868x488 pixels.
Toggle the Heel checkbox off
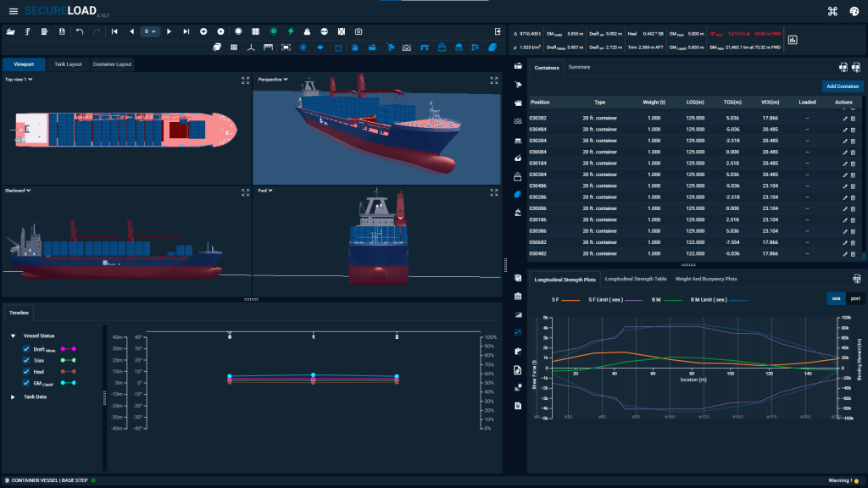click(27, 371)
